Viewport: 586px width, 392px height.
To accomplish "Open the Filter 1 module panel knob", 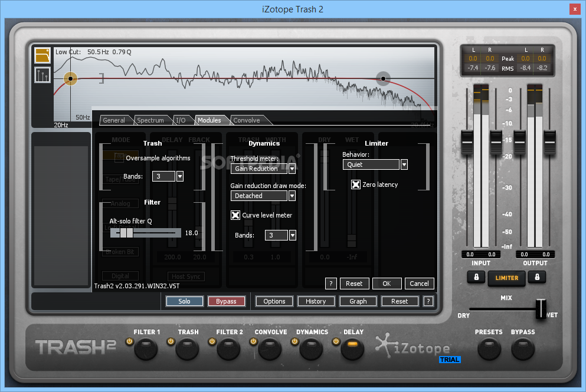I will tap(146, 350).
